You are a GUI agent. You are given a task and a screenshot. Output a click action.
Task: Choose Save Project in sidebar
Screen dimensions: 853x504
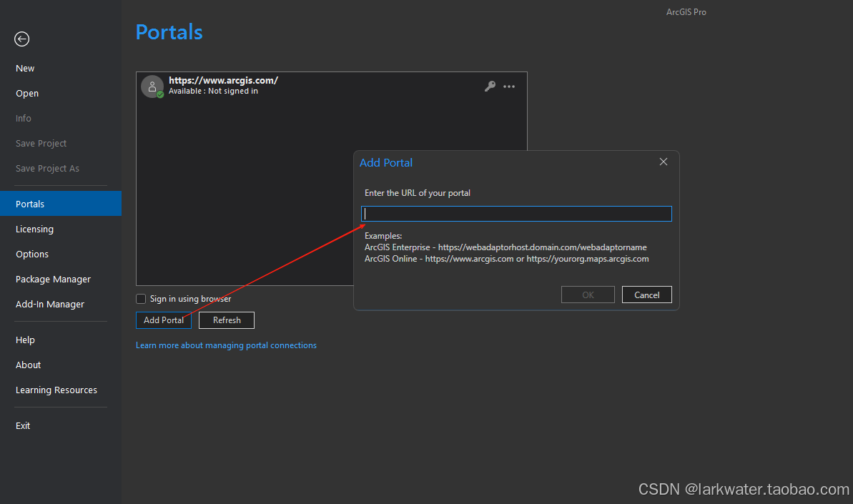[x=41, y=143]
